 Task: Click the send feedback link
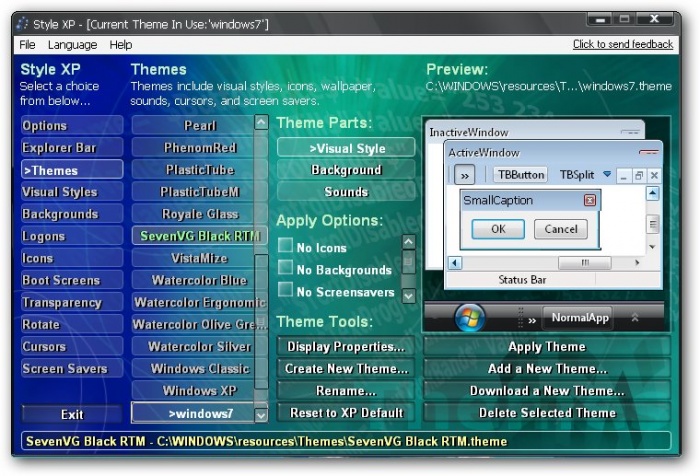pyautogui.click(x=623, y=44)
